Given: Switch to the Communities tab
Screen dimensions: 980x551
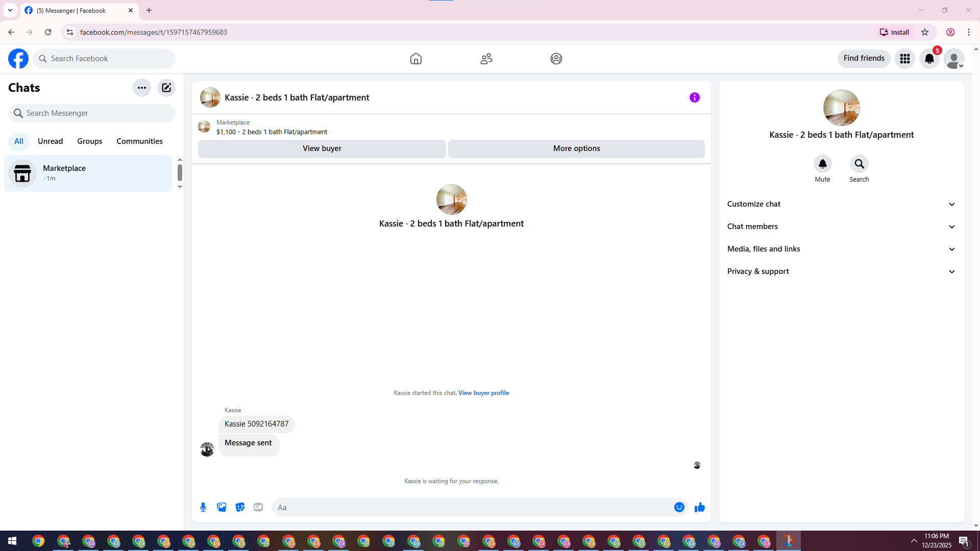Looking at the screenshot, I should coord(139,141).
